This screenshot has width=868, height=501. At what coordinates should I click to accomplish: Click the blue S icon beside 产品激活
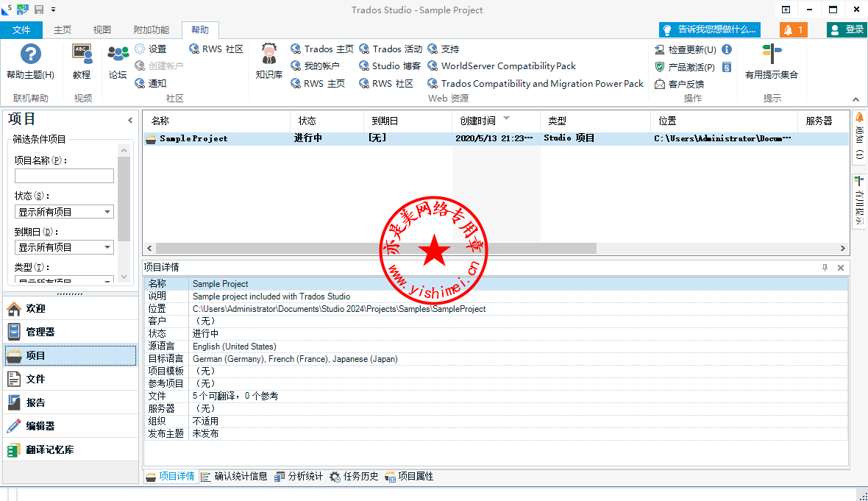click(727, 67)
